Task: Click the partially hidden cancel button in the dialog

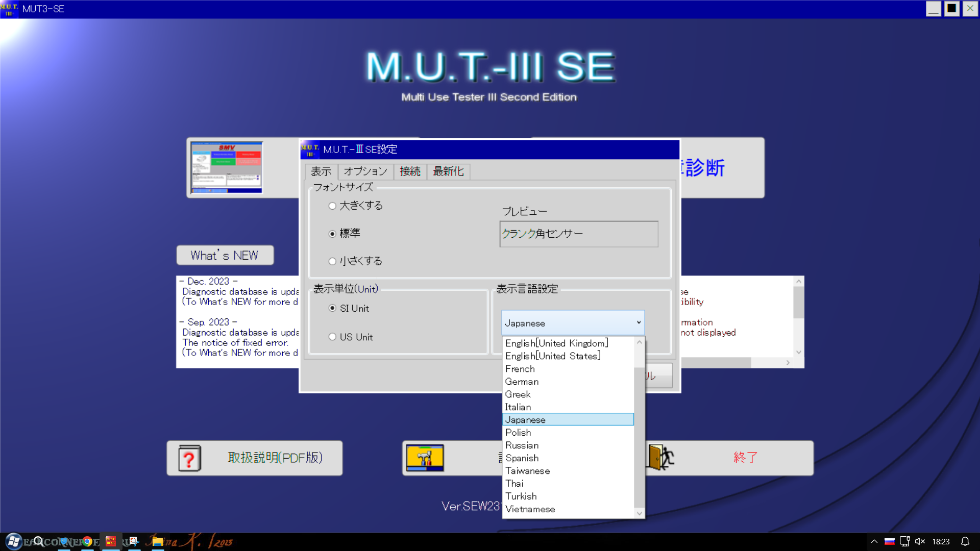Action: coord(658,376)
